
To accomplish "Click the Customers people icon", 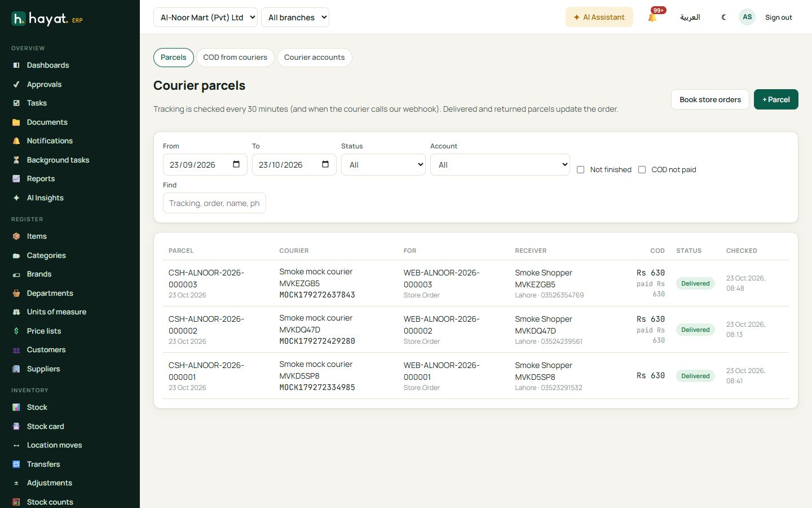I will (x=16, y=350).
